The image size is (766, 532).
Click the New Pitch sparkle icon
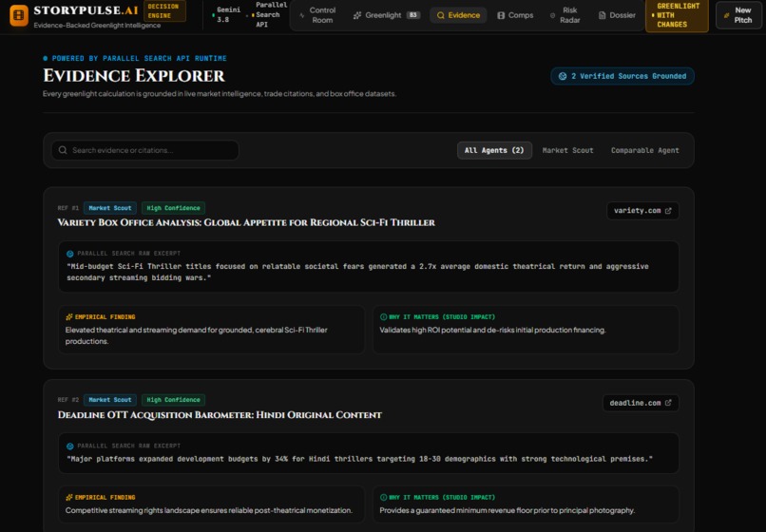pos(726,15)
